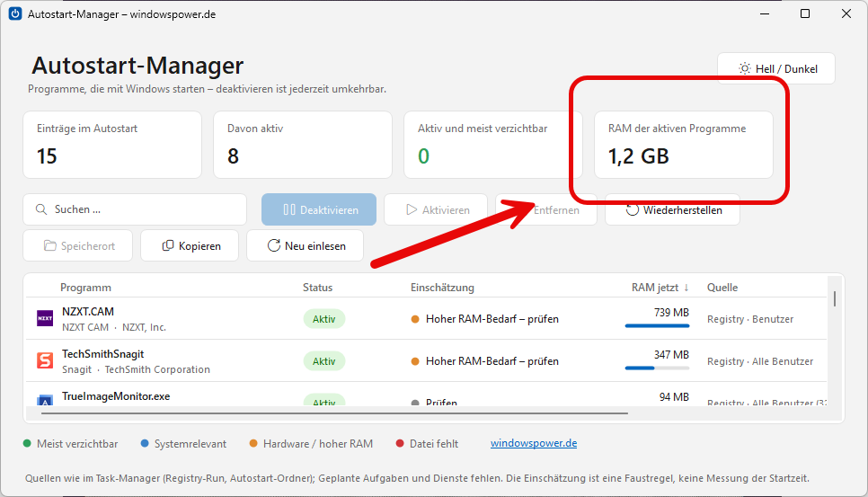Screen dimensions: 868x497
Task: Minimize the Autostart-Manager window
Action: pos(765,13)
